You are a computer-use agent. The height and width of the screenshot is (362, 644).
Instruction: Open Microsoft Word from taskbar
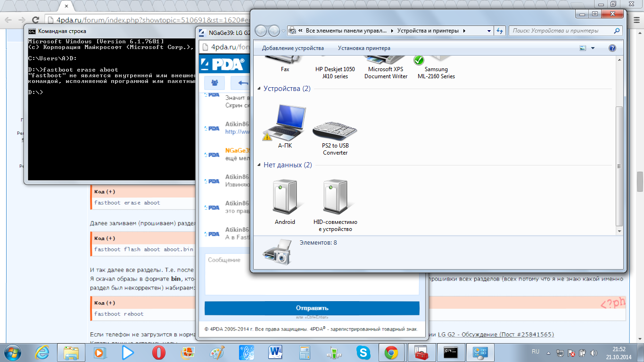[275, 352]
